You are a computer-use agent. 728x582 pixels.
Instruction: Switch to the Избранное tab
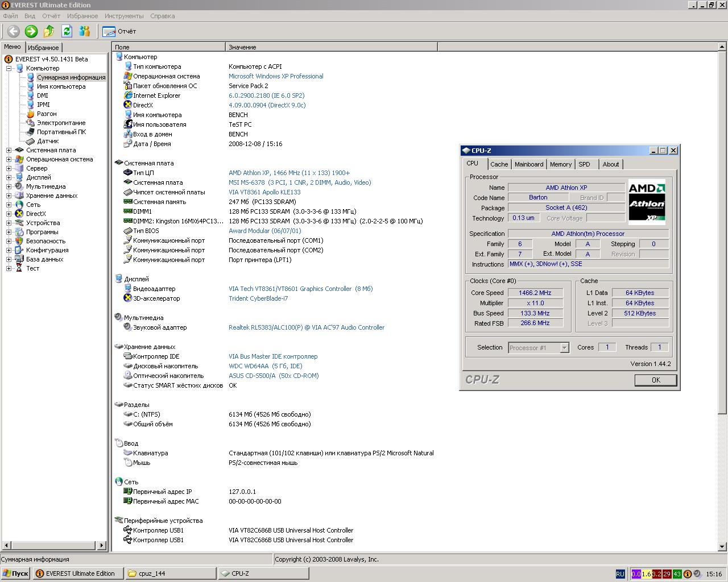click(43, 48)
